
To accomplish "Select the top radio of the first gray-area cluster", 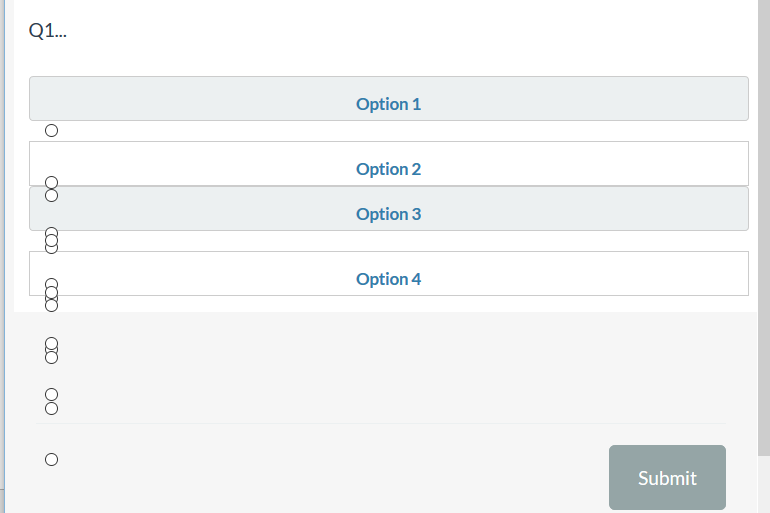I will (52, 344).
